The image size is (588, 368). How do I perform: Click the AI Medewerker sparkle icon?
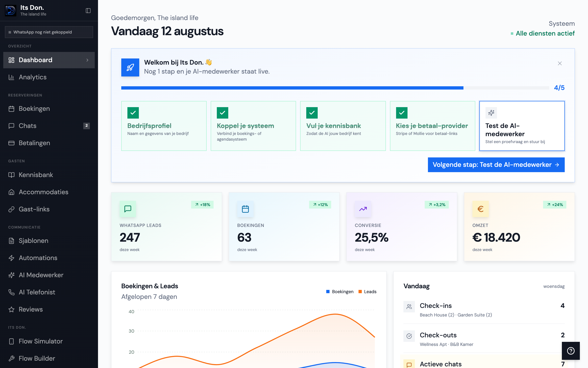(11, 275)
